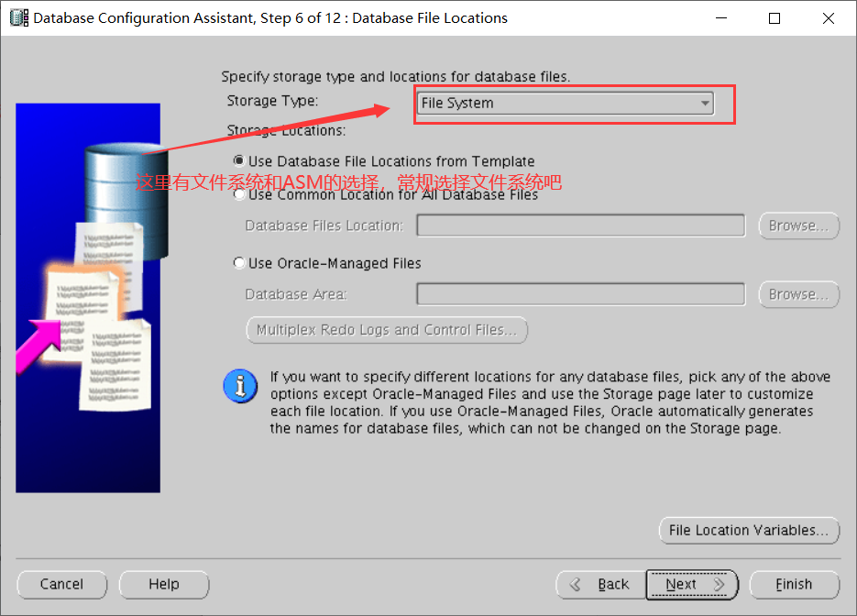The width and height of the screenshot is (857, 616).
Task: Maximize the Database Configuration Assistant window
Action: point(775,18)
